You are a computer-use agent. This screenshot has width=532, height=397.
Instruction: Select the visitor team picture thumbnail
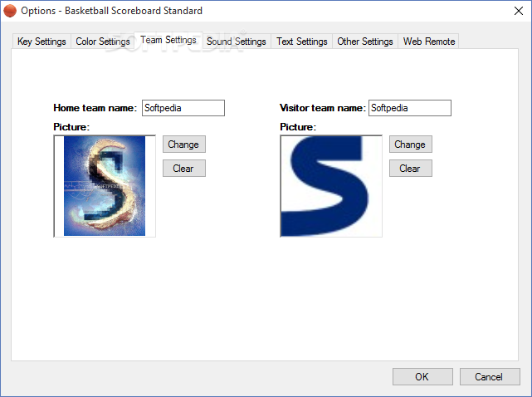(331, 186)
